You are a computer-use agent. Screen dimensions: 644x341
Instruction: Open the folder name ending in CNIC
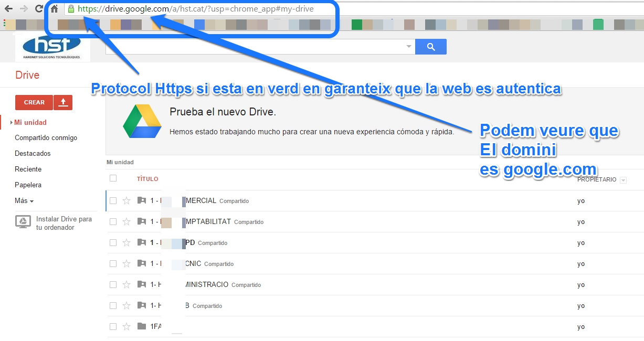176,263
